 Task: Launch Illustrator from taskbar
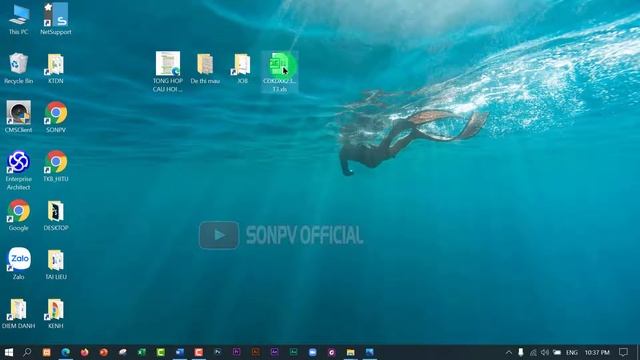(256, 352)
